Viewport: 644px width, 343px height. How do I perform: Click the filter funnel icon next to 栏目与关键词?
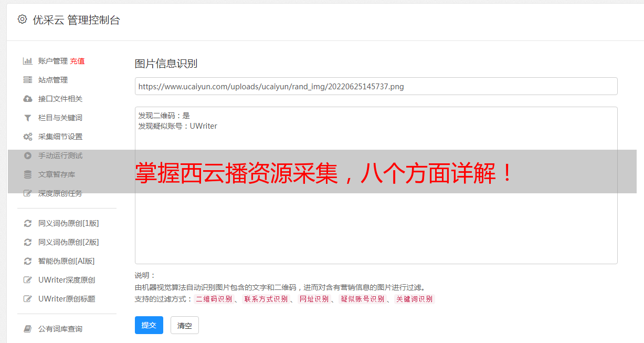[x=28, y=118]
